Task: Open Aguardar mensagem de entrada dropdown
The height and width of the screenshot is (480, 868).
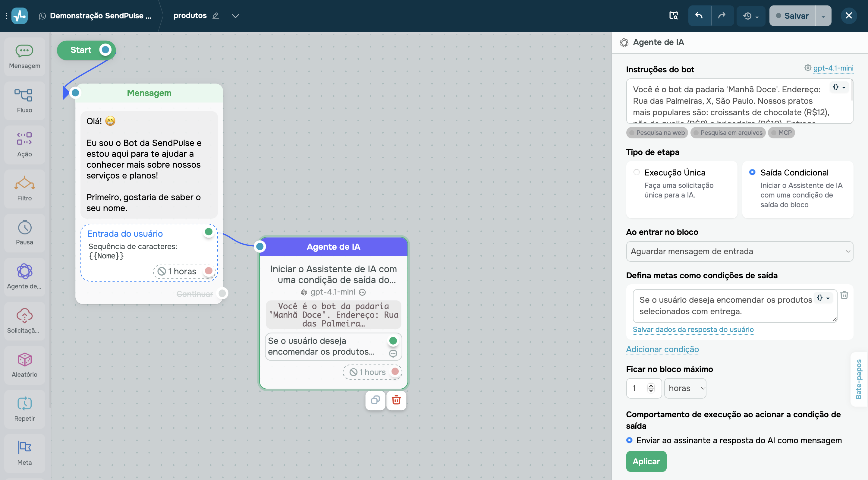Action: click(739, 251)
